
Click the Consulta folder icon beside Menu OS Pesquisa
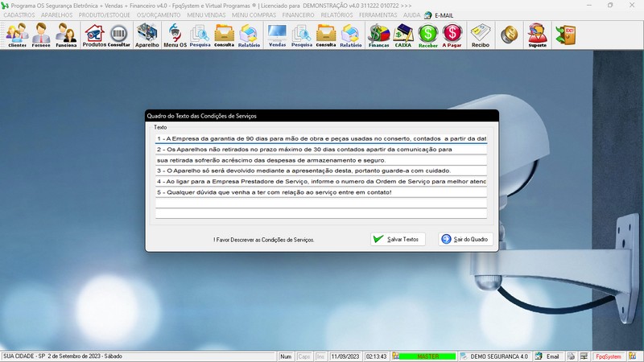tap(225, 35)
